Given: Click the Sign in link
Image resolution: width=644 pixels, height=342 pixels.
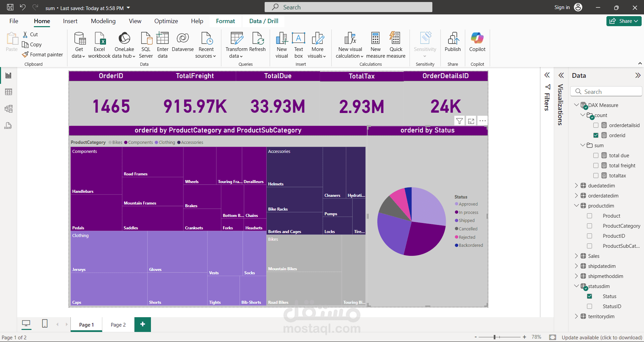Looking at the screenshot, I should pos(562,7).
